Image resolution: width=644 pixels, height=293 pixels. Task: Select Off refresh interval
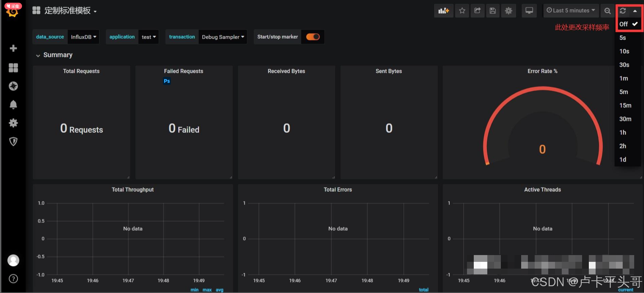[x=628, y=24]
